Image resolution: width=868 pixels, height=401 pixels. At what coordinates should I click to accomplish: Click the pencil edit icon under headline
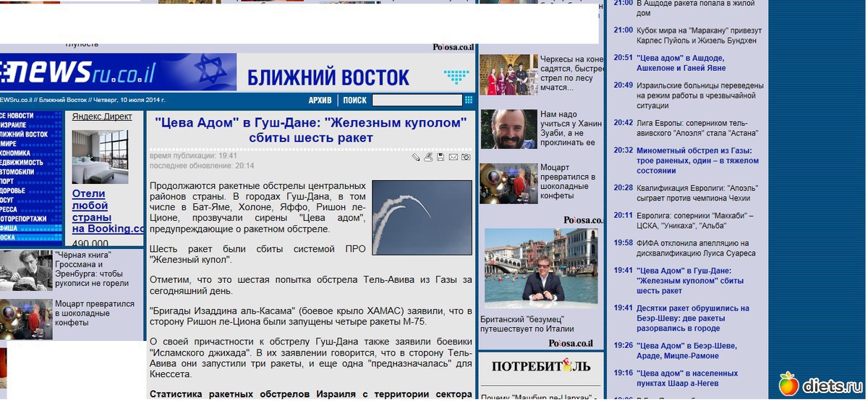tap(416, 157)
